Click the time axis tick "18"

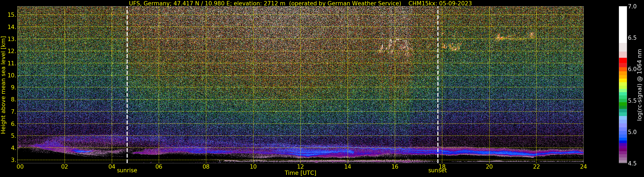[x=442, y=166]
